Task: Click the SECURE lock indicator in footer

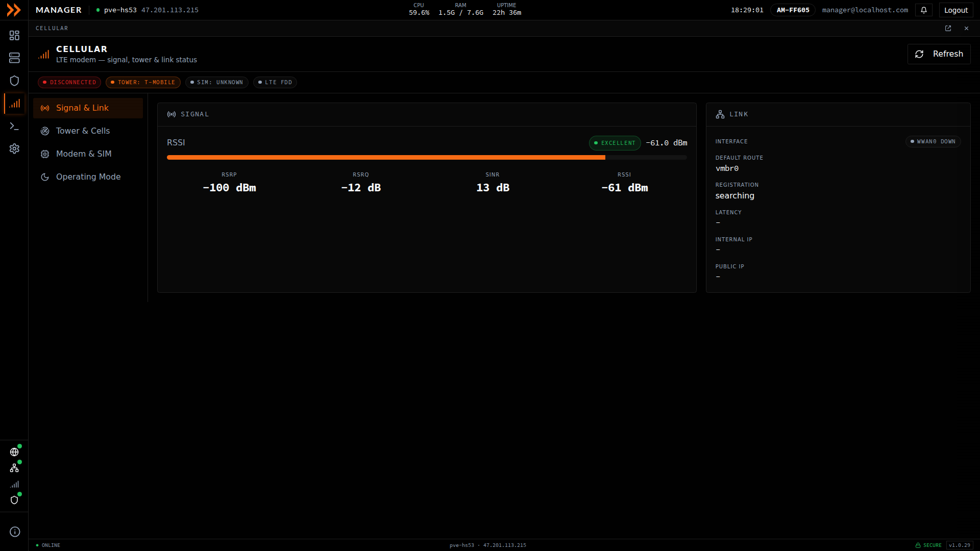Action: [x=928, y=545]
